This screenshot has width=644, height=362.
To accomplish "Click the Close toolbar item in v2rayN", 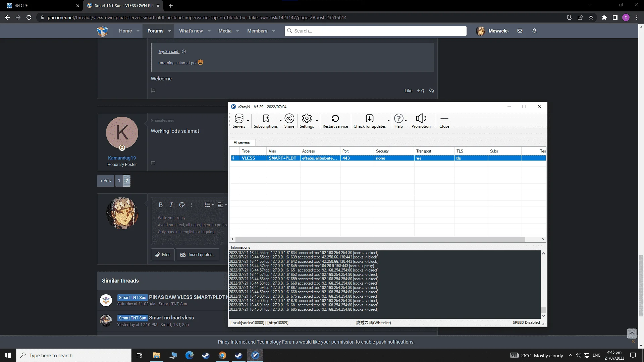I will tap(444, 121).
